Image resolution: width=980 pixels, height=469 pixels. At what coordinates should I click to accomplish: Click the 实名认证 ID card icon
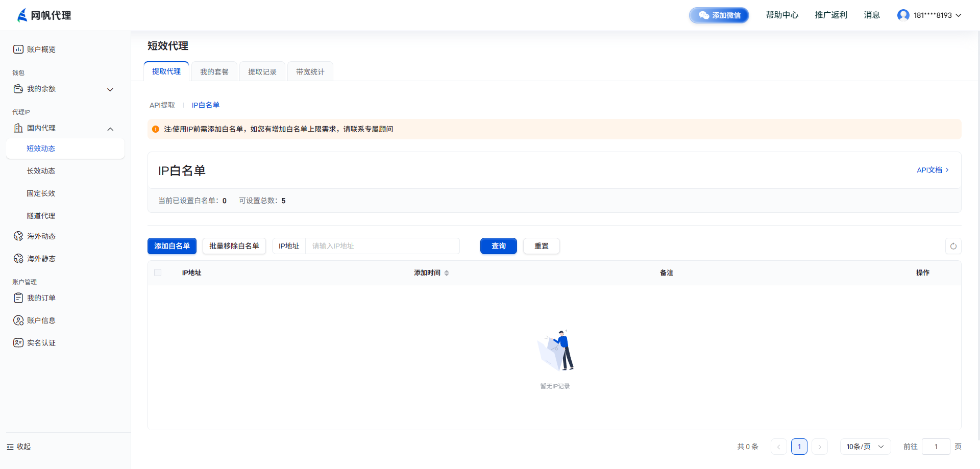pos(18,343)
